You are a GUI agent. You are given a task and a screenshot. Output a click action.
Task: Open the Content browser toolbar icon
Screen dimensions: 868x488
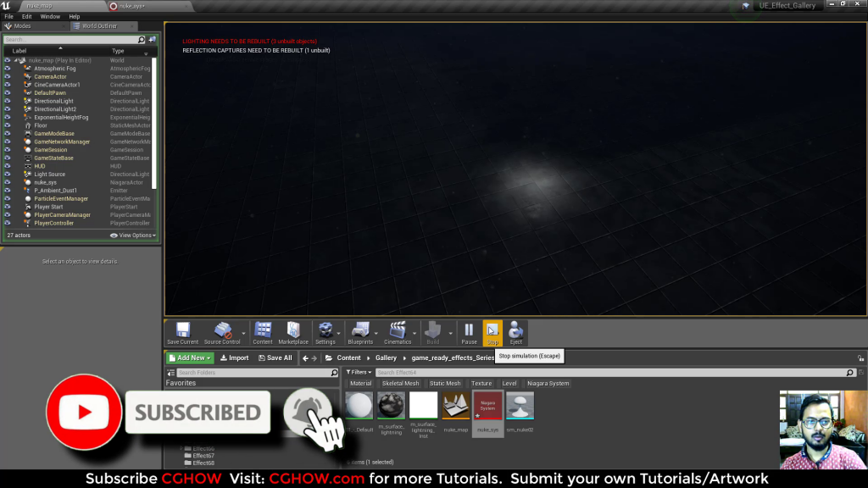(x=263, y=332)
